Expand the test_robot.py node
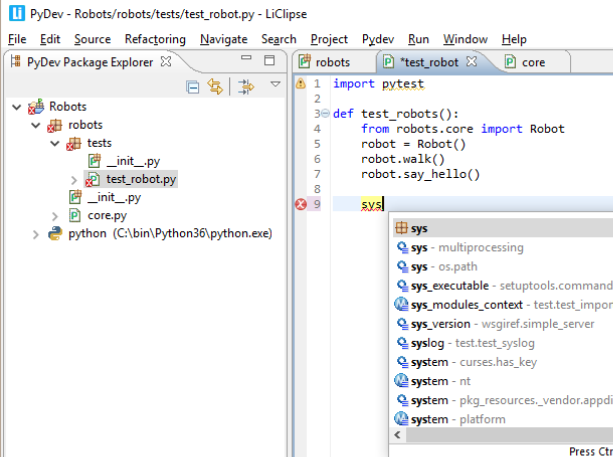Viewport: 613px width, 457px height. tap(74, 180)
